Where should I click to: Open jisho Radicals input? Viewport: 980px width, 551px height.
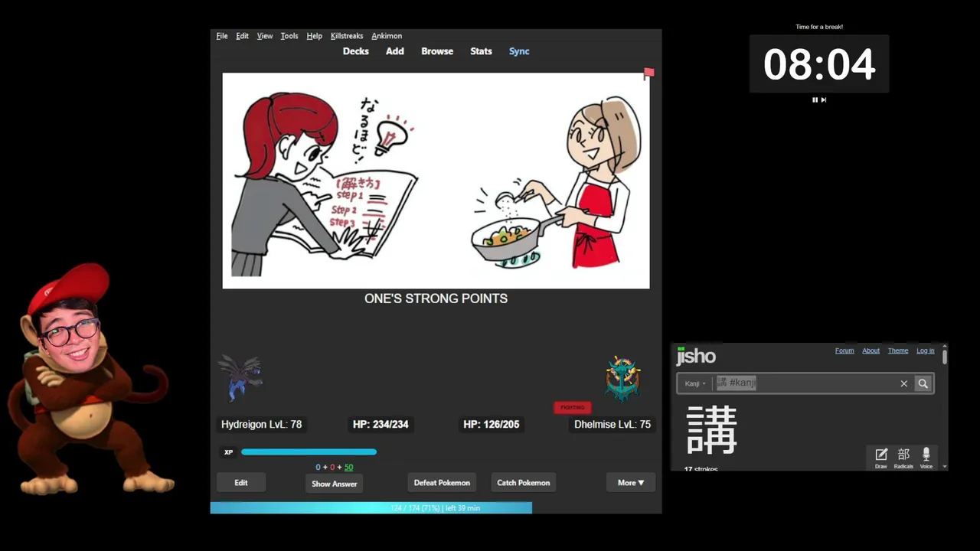pyautogui.click(x=903, y=458)
